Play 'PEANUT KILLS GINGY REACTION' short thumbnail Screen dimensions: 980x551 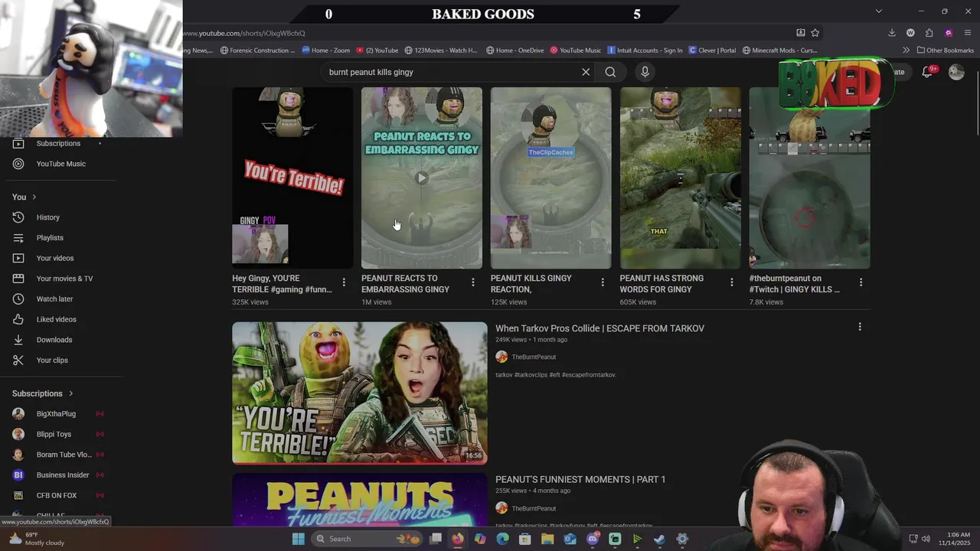(x=551, y=178)
